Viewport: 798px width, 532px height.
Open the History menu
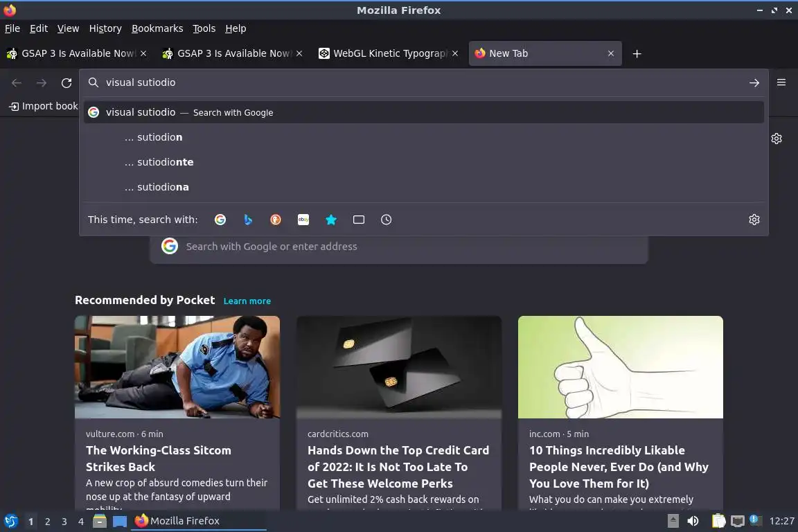pos(105,28)
